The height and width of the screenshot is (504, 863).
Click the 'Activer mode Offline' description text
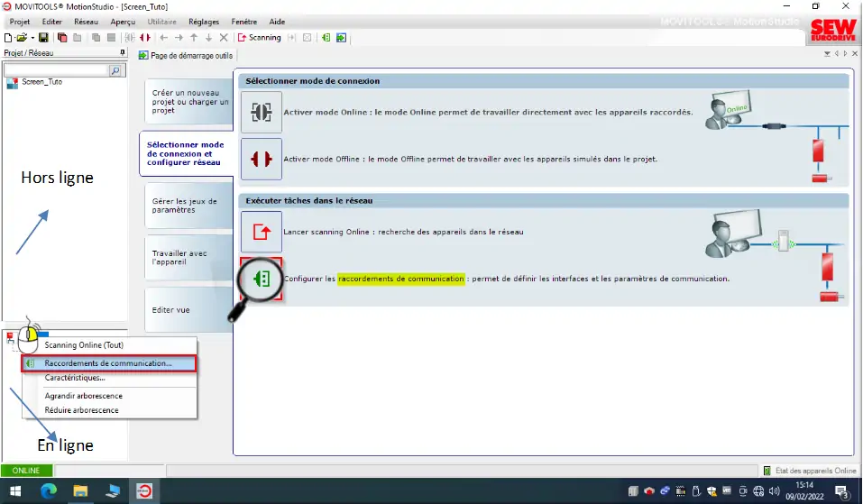[470, 159]
